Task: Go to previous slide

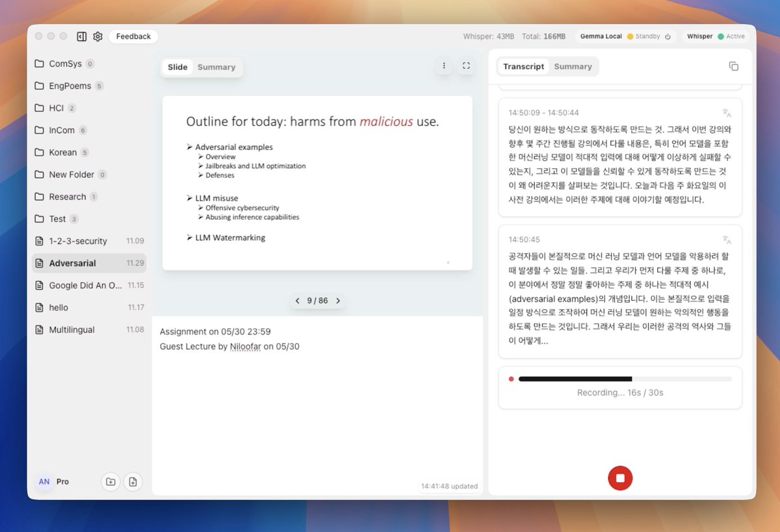Action: [298, 301]
